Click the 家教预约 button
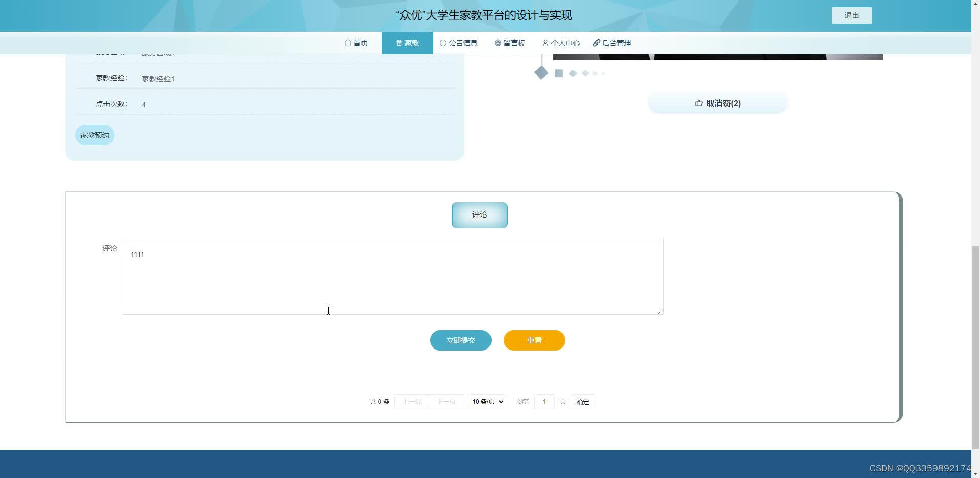Image resolution: width=980 pixels, height=478 pixels. [95, 135]
